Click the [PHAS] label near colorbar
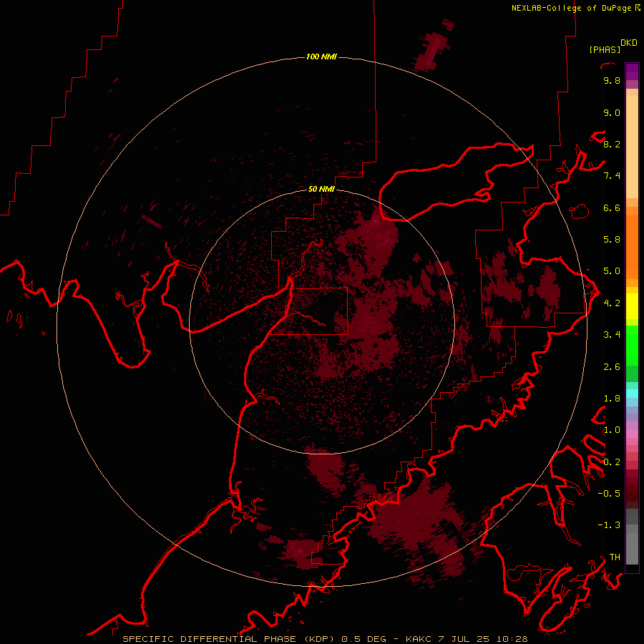The height and width of the screenshot is (644, 644). click(605, 49)
